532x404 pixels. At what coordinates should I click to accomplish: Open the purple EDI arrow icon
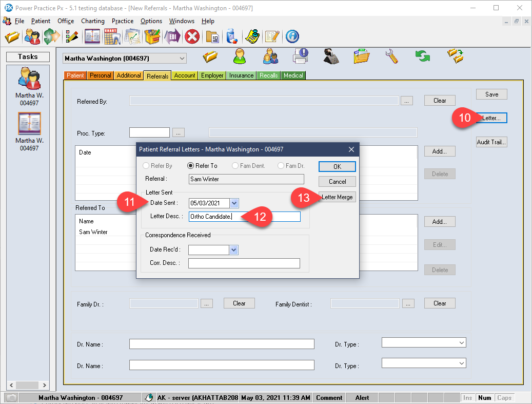click(x=172, y=36)
